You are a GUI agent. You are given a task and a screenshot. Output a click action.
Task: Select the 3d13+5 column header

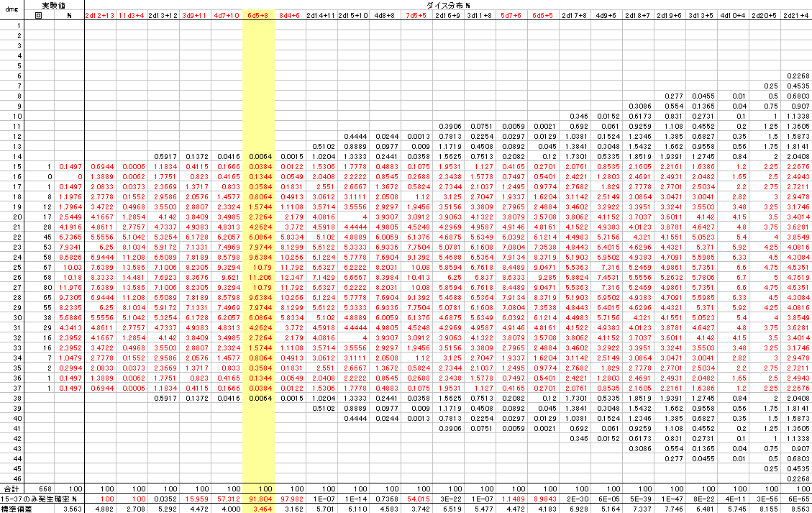click(x=701, y=16)
